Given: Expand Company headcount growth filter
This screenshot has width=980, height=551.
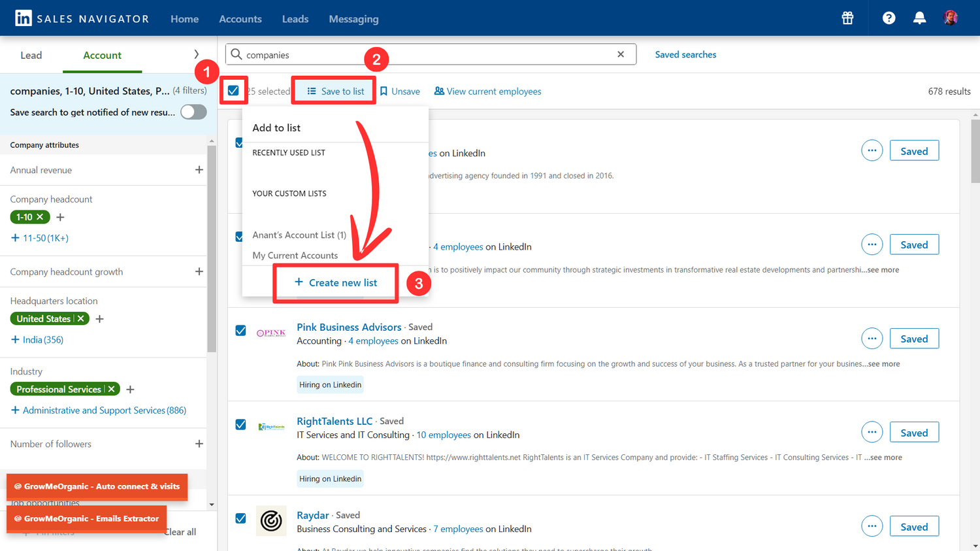Looking at the screenshot, I should tap(199, 271).
